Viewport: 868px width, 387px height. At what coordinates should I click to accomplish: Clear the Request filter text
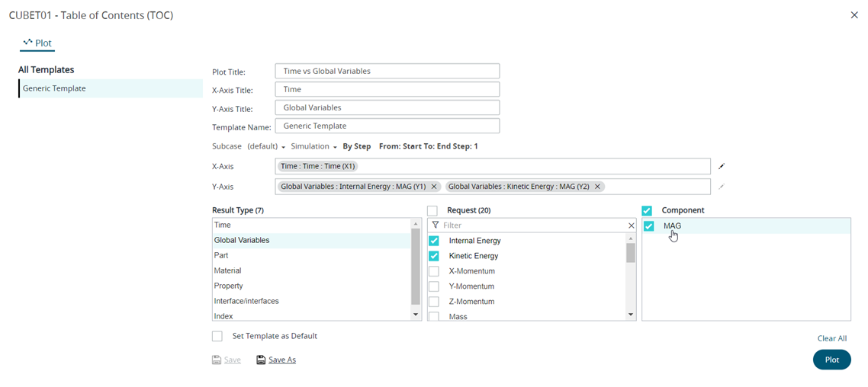point(631,225)
